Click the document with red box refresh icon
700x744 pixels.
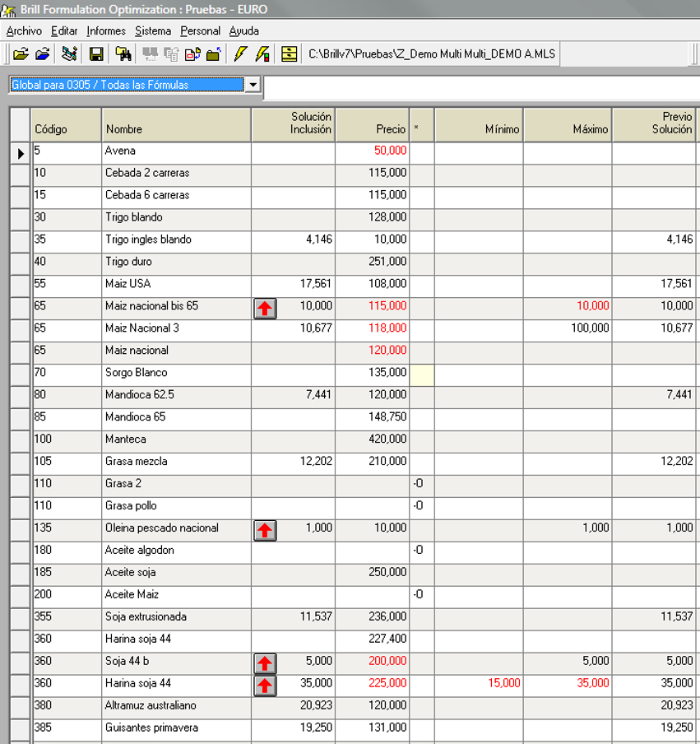pyautogui.click(x=192, y=54)
